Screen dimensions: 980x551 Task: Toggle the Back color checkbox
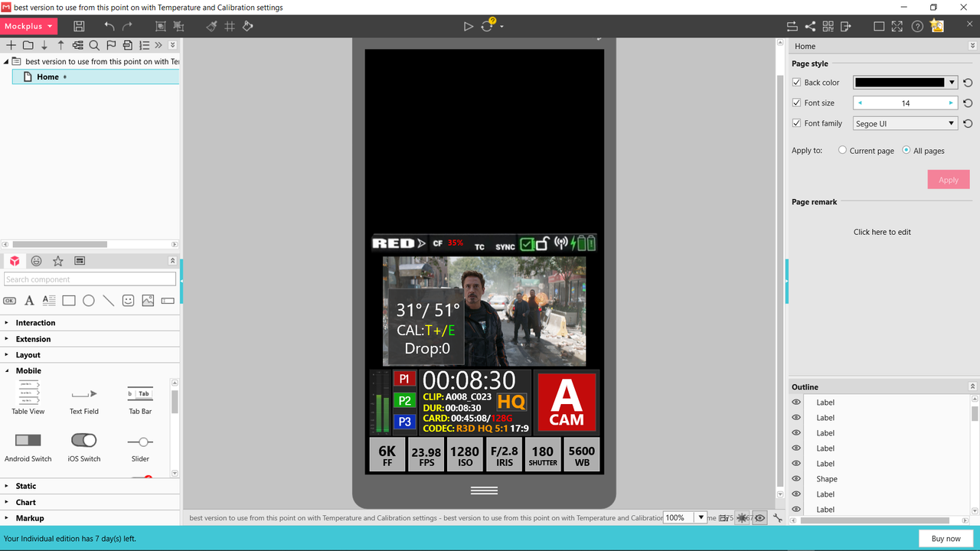tap(796, 83)
